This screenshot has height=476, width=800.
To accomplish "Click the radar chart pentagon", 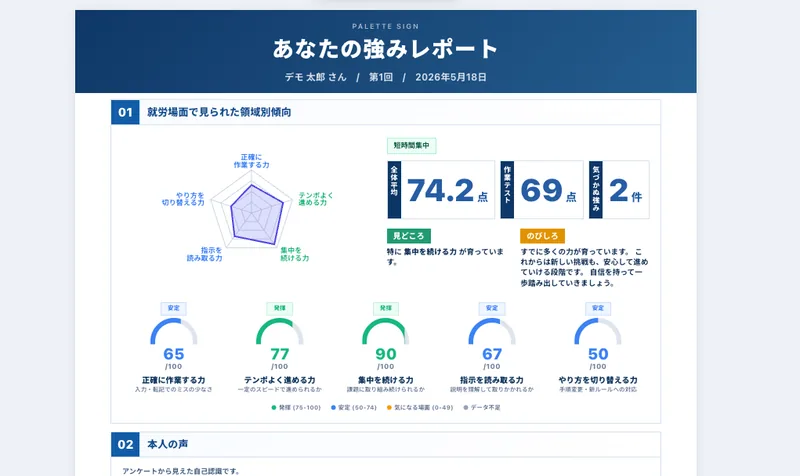I will click(252, 212).
